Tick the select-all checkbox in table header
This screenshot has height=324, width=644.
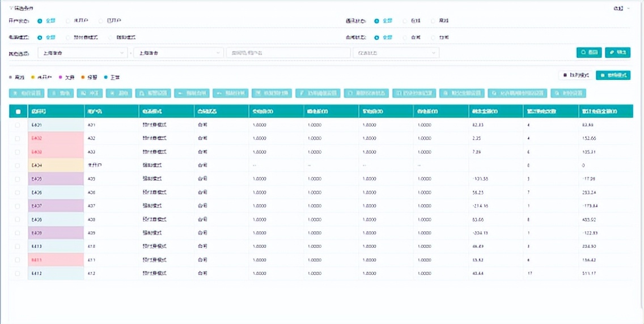pyautogui.click(x=18, y=112)
